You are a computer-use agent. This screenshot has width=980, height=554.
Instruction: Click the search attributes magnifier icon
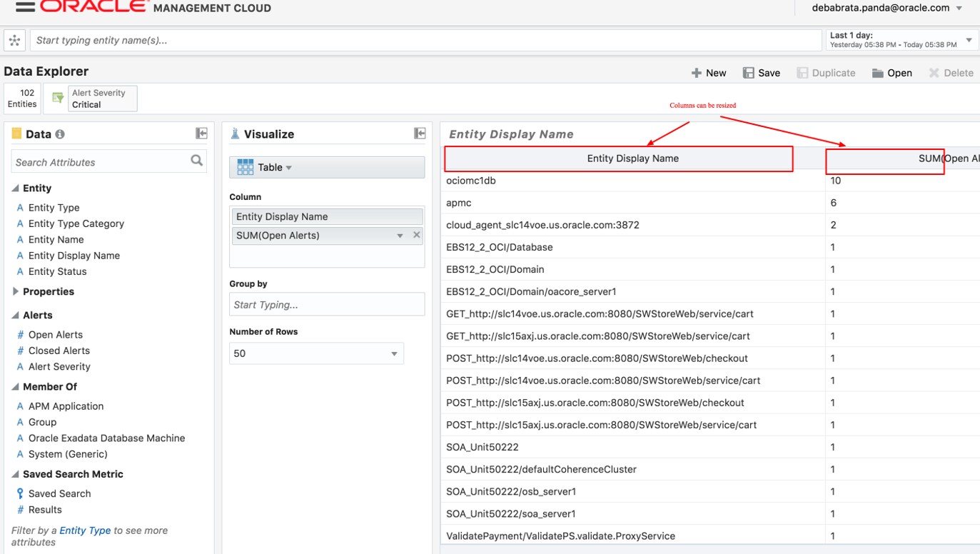[197, 161]
